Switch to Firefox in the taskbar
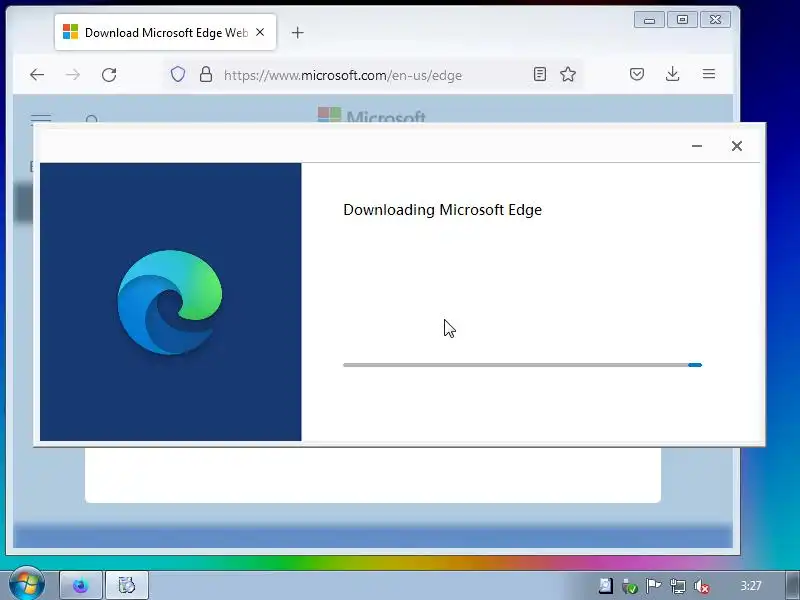Viewport: 800px width, 600px height. point(81,585)
